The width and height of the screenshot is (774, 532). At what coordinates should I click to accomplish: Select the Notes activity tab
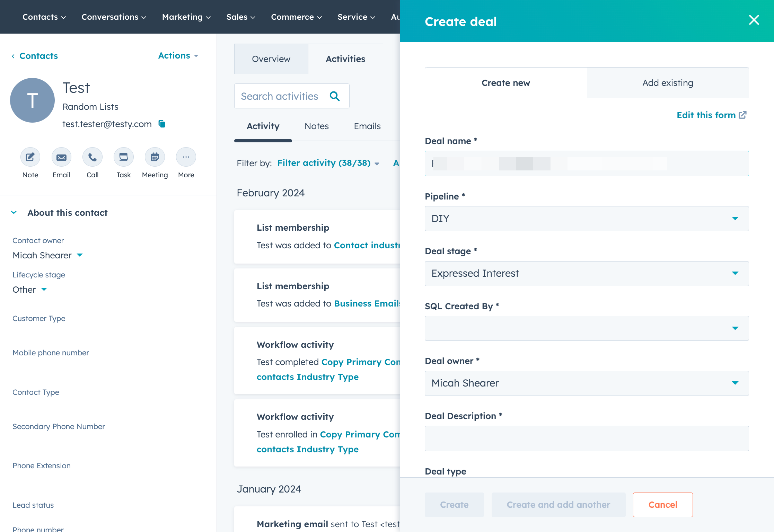(317, 126)
